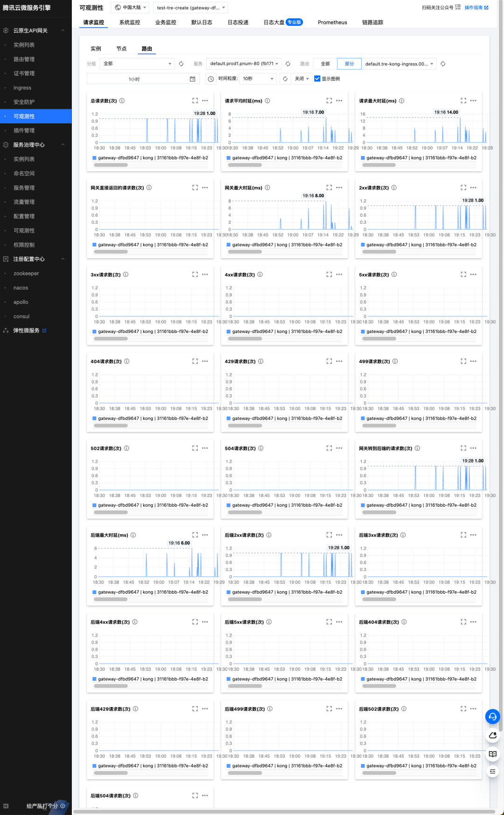Open more options for 后端502请求数(次)
Viewport: 504px width, 815px height.
point(473,709)
